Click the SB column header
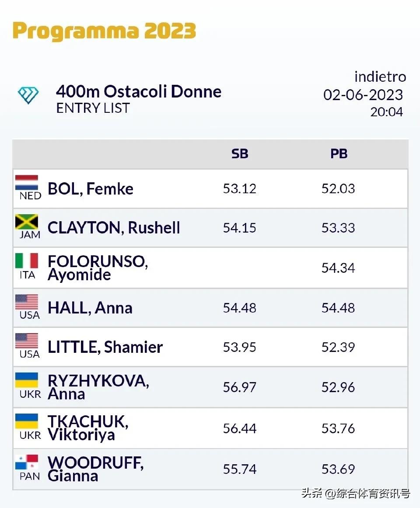The image size is (420, 508). pos(240,154)
